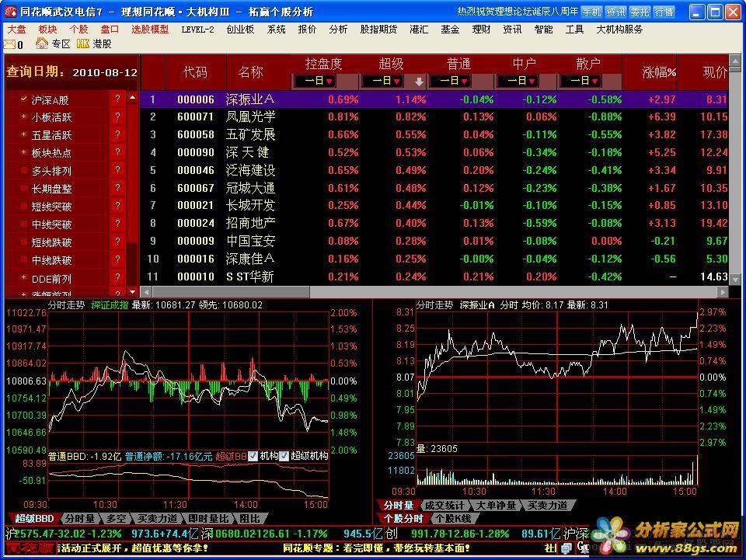Click the question mark beside 板块热点
The height and width of the screenshot is (560, 746).
click(117, 152)
